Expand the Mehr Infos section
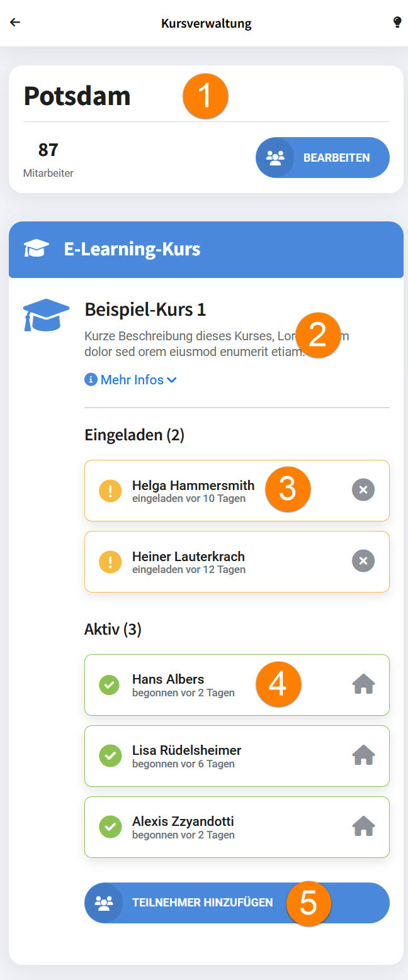Viewport: 408px width, 980px height. click(132, 380)
